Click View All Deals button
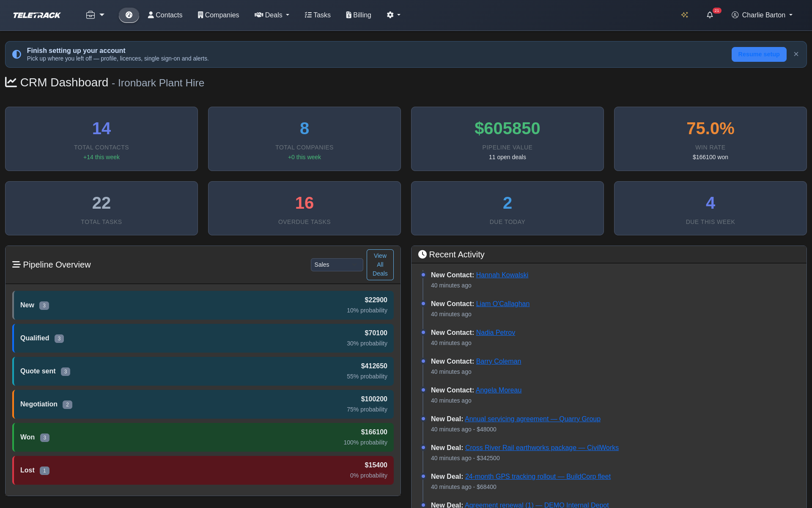812x508 pixels. coord(380,265)
